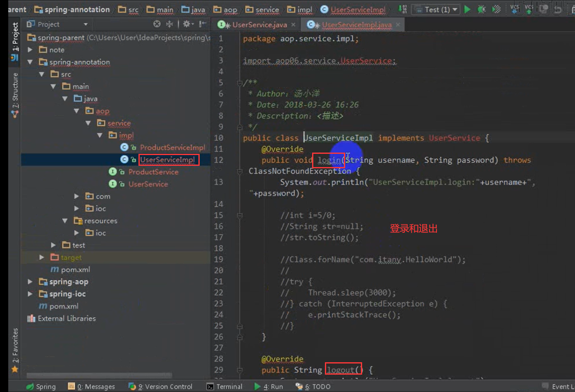The width and height of the screenshot is (575, 392).
Task: Fold the Javadoc comment at line 5
Action: click(239, 83)
